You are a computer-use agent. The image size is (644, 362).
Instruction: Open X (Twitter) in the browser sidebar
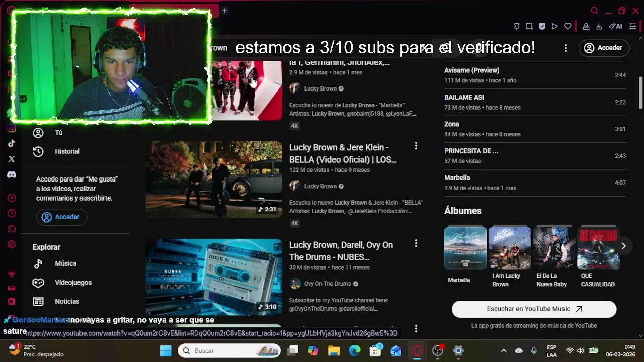(12, 159)
